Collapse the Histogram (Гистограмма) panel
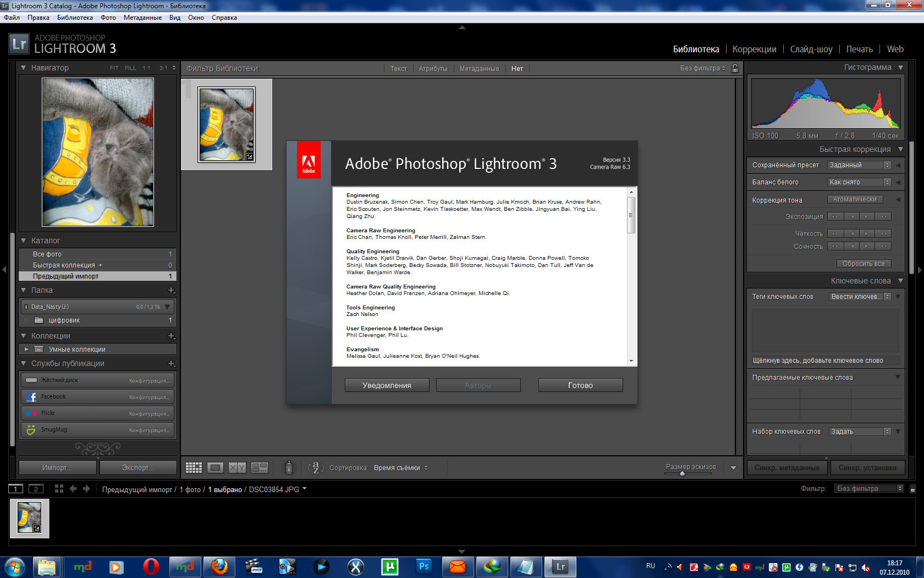 click(900, 67)
